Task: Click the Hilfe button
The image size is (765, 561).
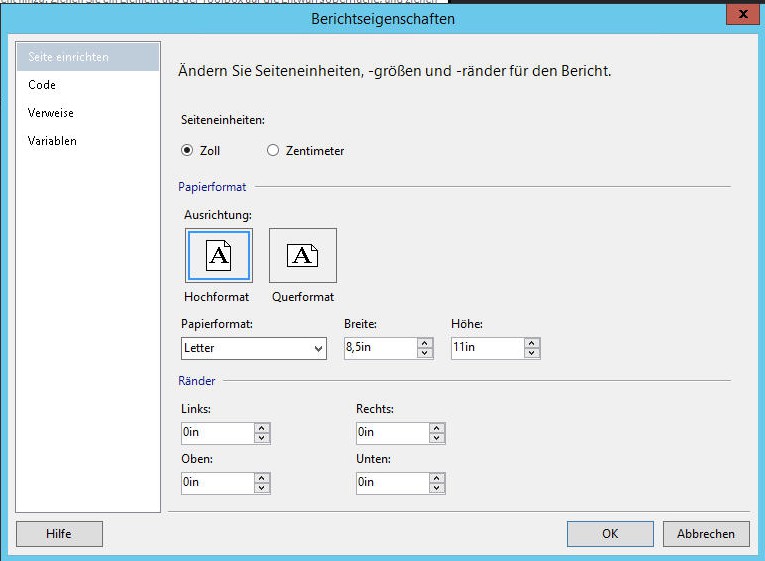Action: point(59,534)
